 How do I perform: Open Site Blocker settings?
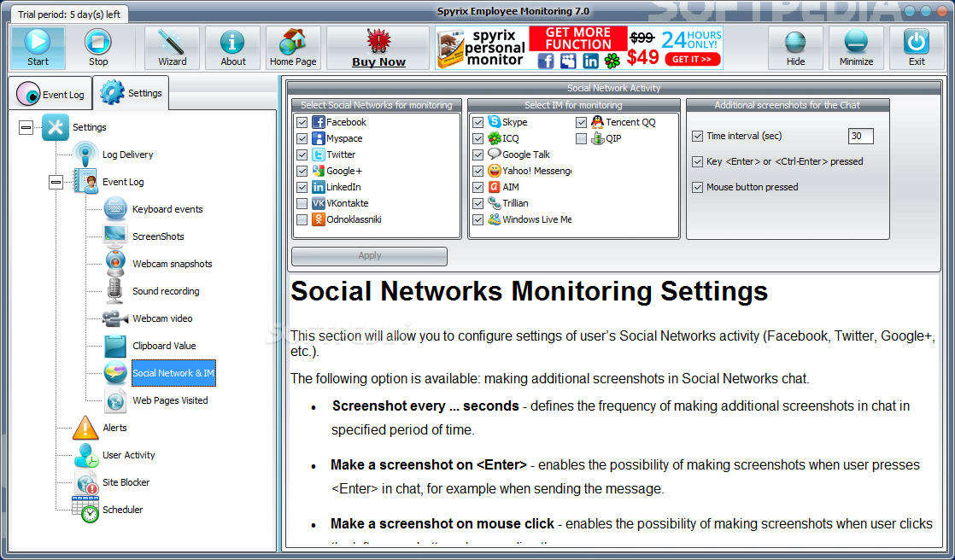coord(126,482)
